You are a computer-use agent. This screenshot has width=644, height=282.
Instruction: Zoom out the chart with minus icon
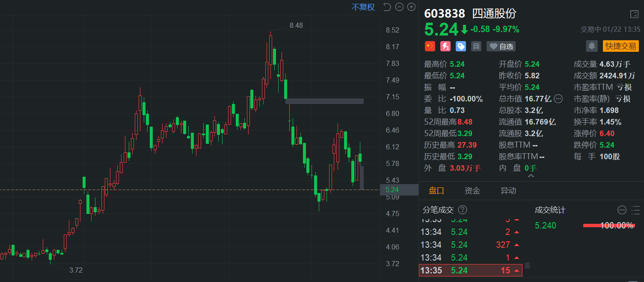pos(399,7)
